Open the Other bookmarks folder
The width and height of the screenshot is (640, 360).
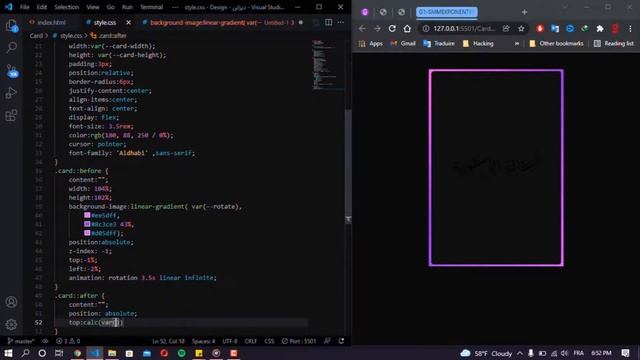(556, 44)
